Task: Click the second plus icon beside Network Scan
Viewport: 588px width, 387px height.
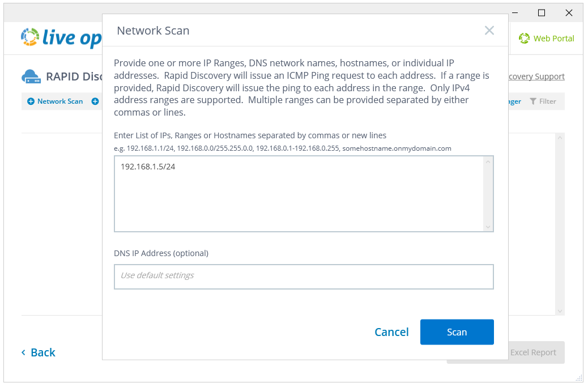Action: click(x=95, y=101)
